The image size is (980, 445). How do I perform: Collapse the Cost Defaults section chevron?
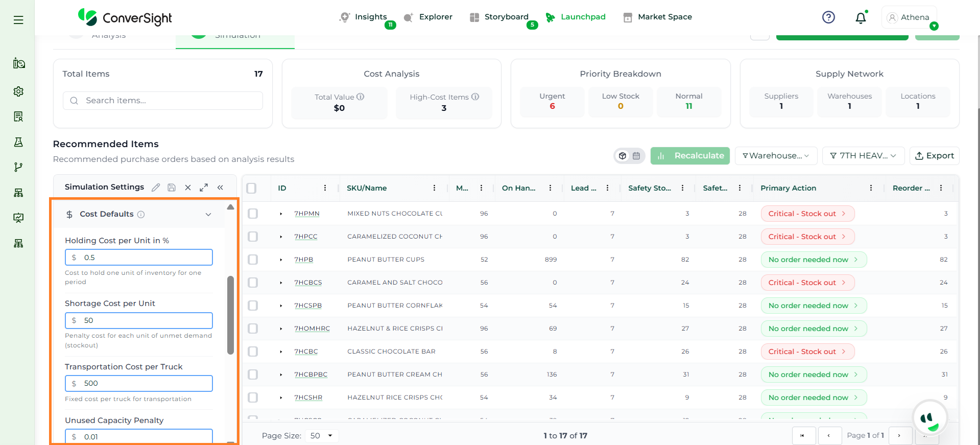coord(208,215)
